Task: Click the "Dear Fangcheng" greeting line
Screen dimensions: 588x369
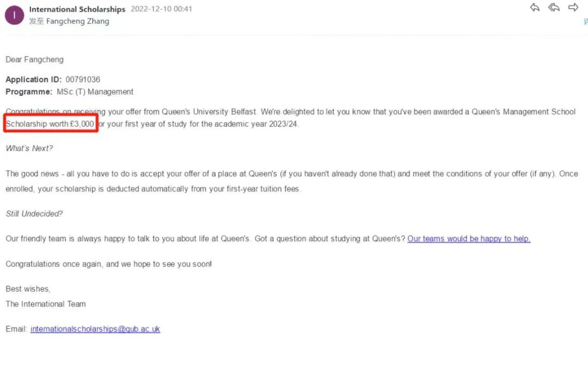Action: [34, 59]
